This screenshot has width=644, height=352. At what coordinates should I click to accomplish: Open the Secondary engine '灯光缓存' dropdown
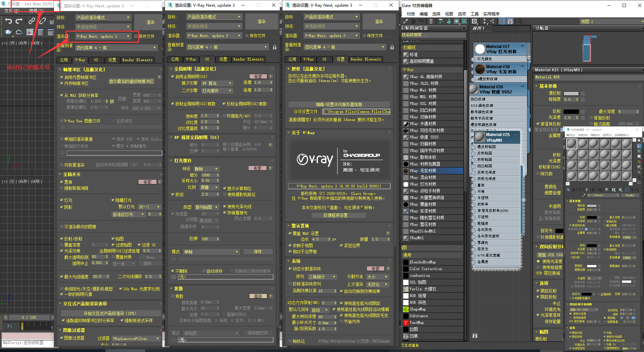pos(217,91)
